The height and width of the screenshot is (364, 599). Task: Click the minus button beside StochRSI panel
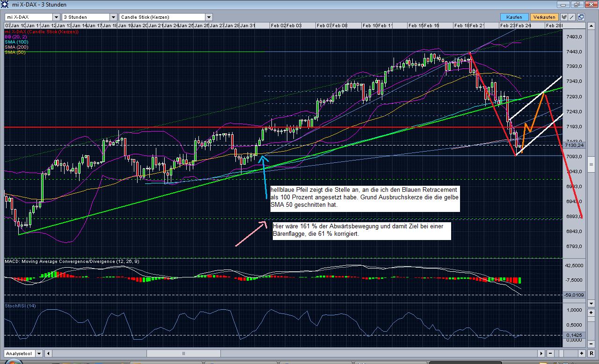click(592, 344)
